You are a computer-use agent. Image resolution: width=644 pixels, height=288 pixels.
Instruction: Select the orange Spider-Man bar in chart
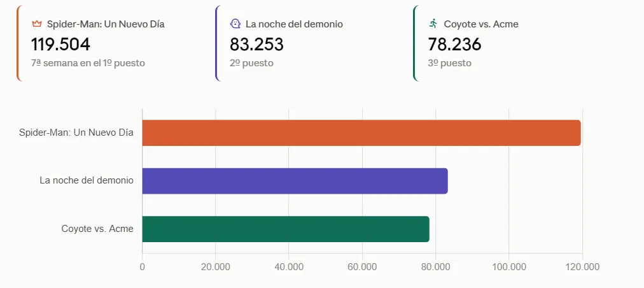361,133
